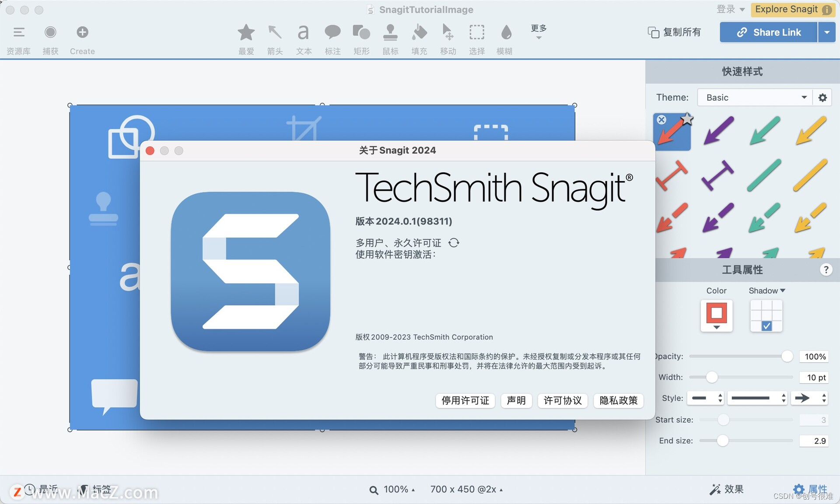Open the arrow end Style selector
The width and height of the screenshot is (840, 504).
click(x=809, y=398)
